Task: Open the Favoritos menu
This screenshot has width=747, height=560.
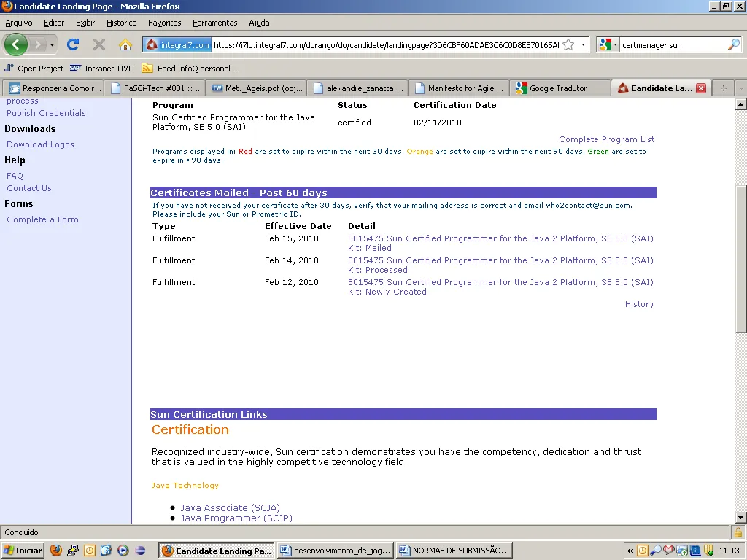Action: point(164,23)
